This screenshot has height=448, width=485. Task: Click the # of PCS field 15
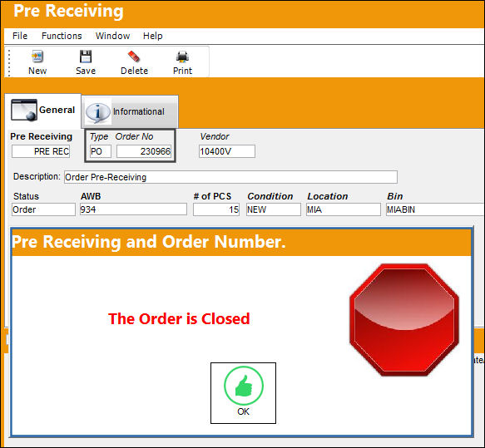pos(216,209)
